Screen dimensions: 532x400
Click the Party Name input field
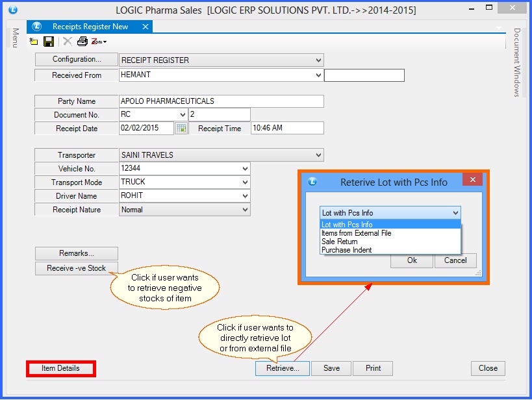click(221, 101)
